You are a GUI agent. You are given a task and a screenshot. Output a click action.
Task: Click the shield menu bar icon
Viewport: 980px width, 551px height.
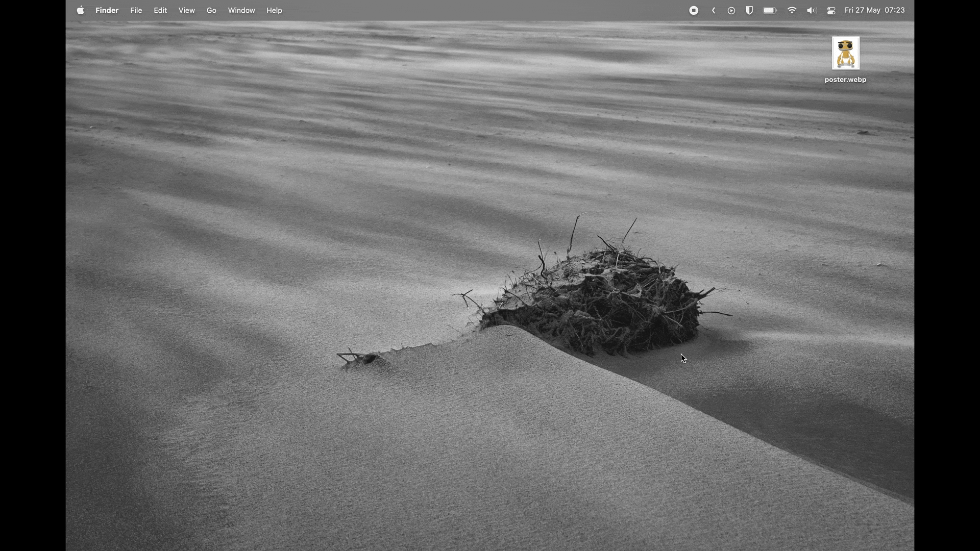749,10
